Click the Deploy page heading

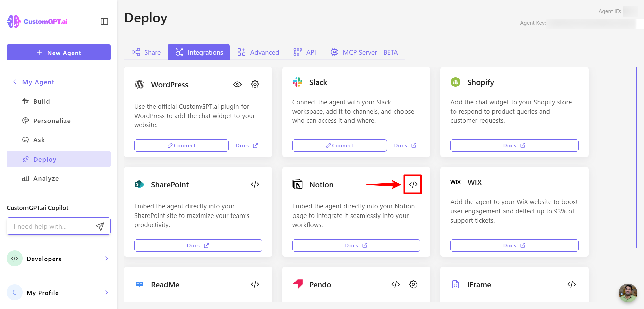click(146, 18)
